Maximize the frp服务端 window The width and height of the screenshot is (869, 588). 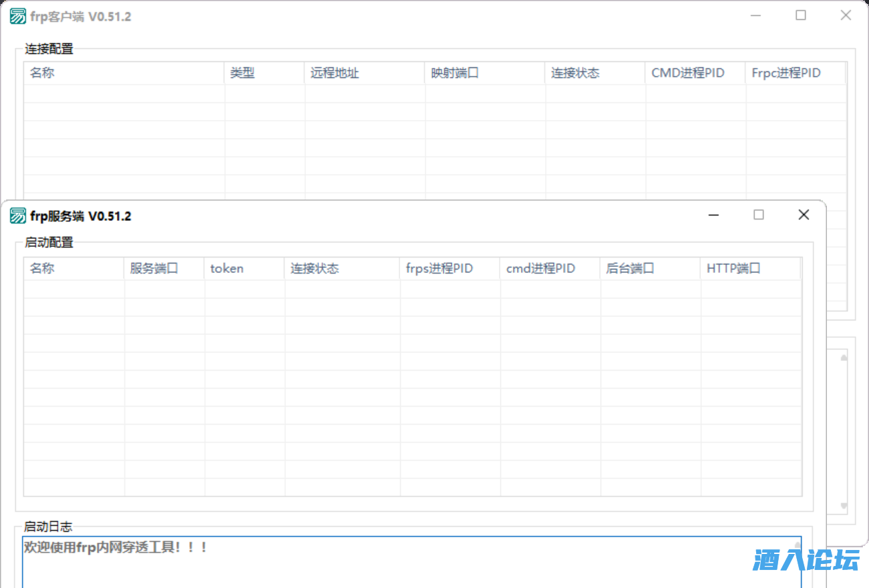pyautogui.click(x=759, y=215)
